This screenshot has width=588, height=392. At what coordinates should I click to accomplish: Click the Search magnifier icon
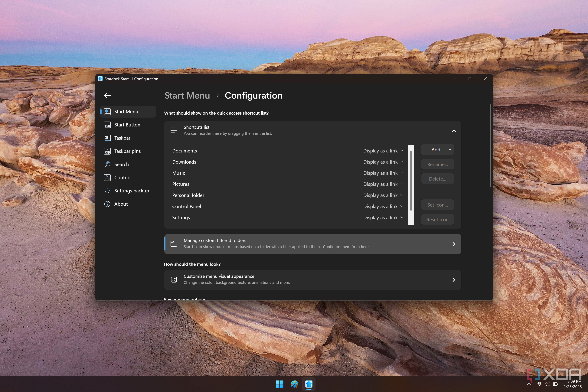tap(107, 164)
